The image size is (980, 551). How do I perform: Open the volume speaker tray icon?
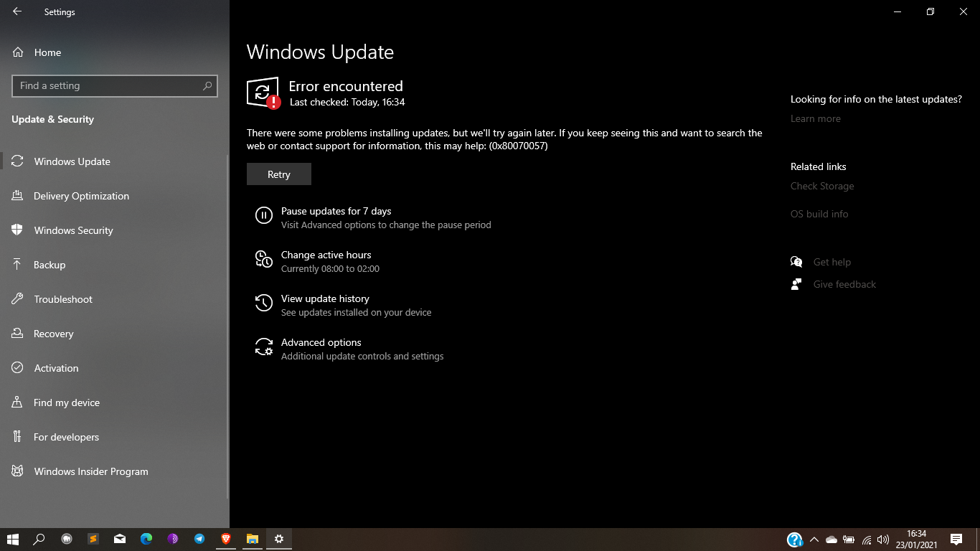click(883, 540)
